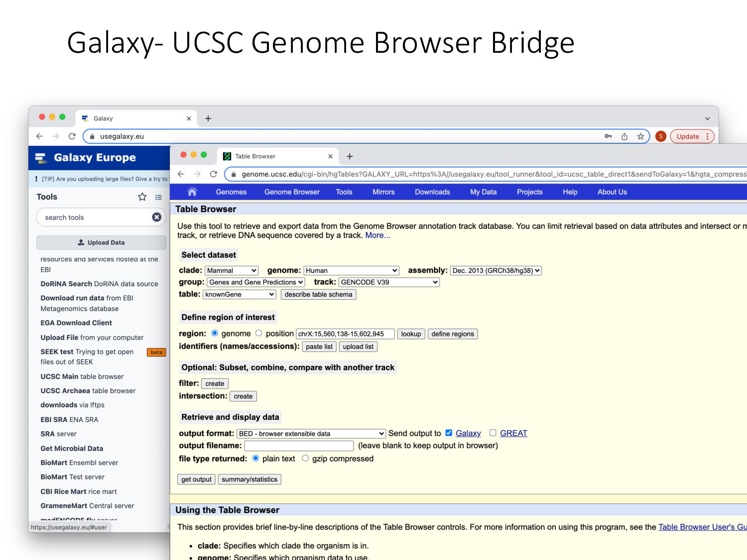The height and width of the screenshot is (560, 747).
Task: Click the get output button
Action: coord(196,479)
